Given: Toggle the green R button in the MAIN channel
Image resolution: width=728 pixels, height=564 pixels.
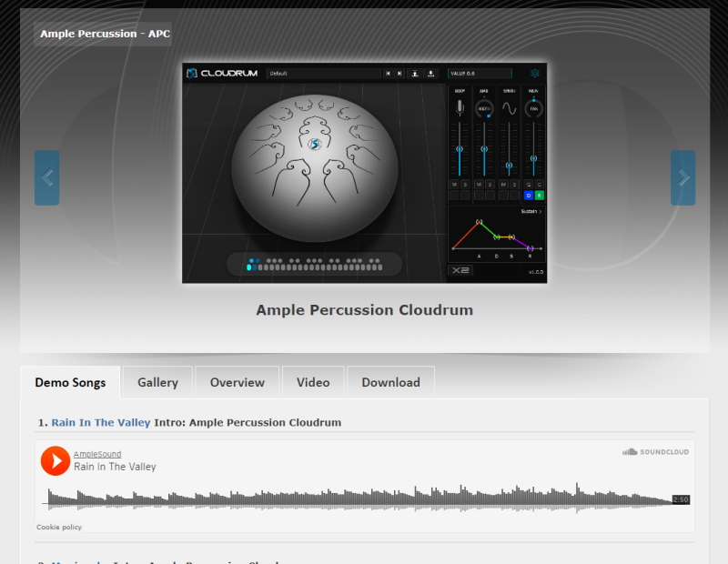Looking at the screenshot, I should coord(540,196).
